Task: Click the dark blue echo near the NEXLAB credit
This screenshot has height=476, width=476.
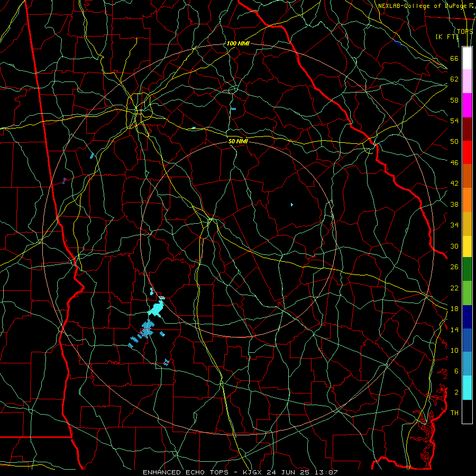Action: click(397, 43)
